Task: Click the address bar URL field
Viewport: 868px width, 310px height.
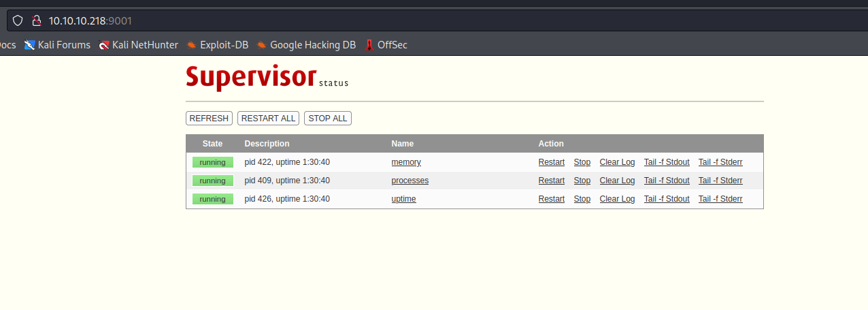Action: (x=408, y=20)
